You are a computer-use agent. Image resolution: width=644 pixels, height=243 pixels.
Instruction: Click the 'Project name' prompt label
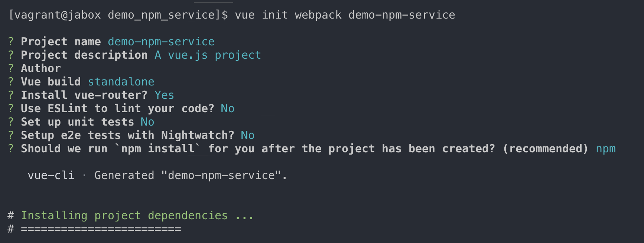pyautogui.click(x=61, y=42)
